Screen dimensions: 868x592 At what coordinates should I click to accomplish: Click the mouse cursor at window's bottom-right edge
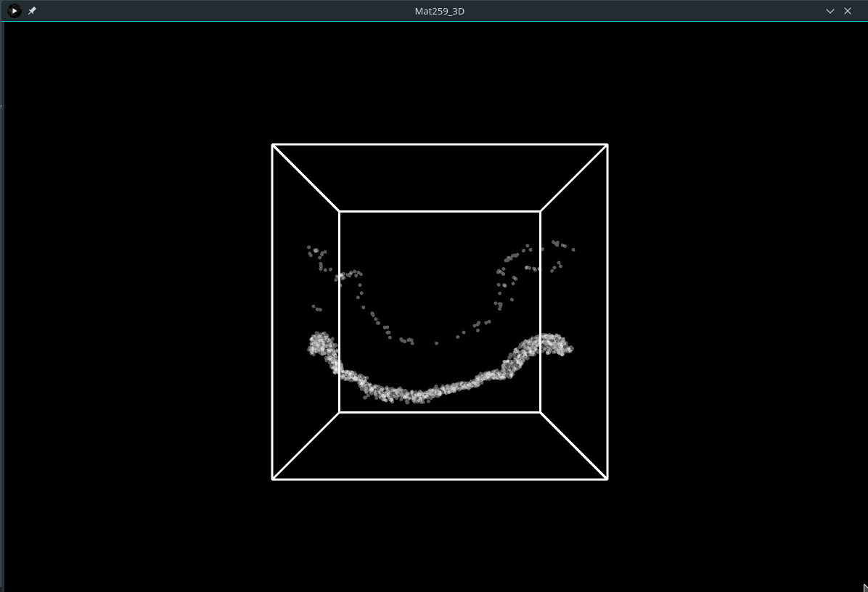pyautogui.click(x=865, y=588)
